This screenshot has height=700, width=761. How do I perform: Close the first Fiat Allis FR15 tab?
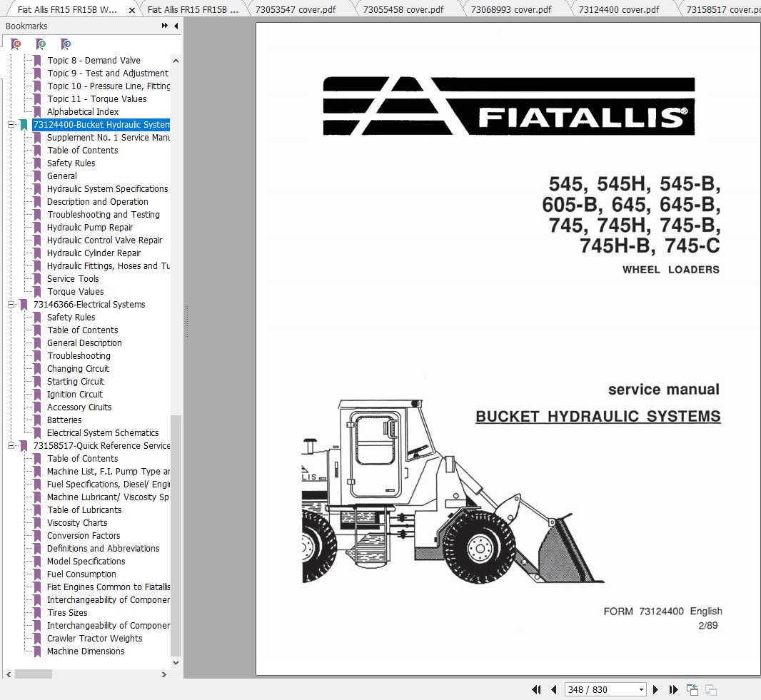(x=131, y=10)
